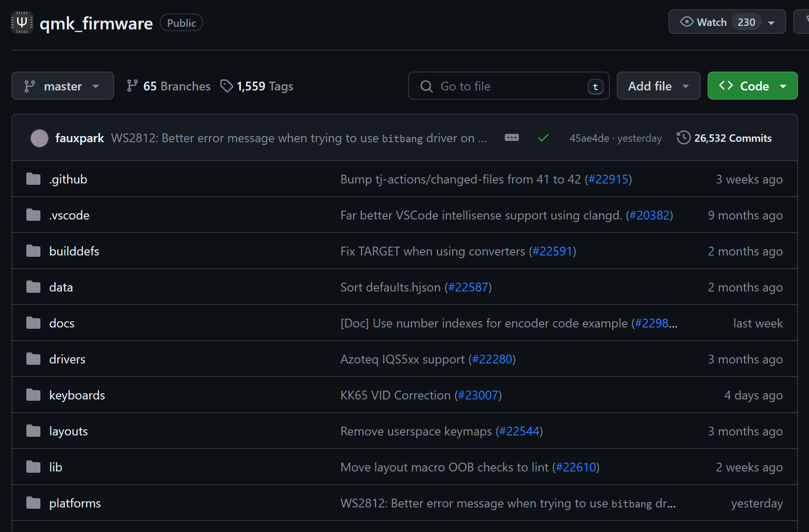Open commit hash 45ae4de
The height and width of the screenshot is (532, 809).
click(589, 138)
